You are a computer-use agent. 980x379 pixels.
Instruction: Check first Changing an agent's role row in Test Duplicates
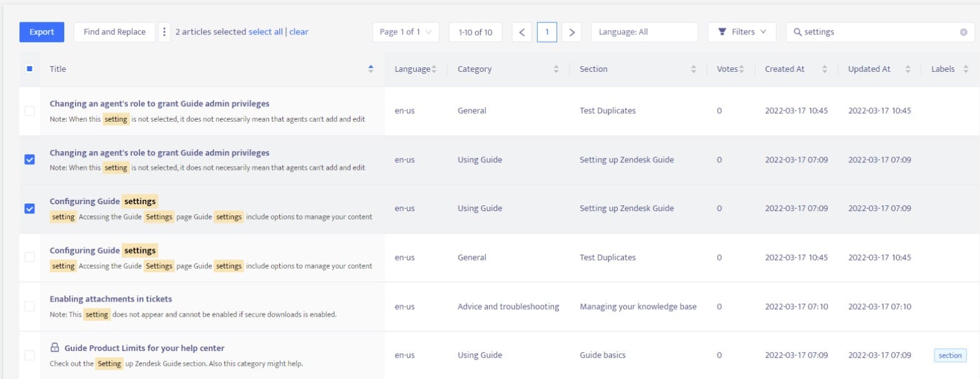tap(29, 111)
